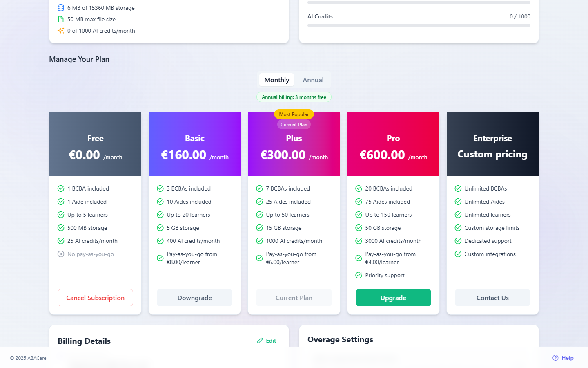Click the AI credits sparkle icon
The width and height of the screenshot is (588, 368).
(x=61, y=31)
